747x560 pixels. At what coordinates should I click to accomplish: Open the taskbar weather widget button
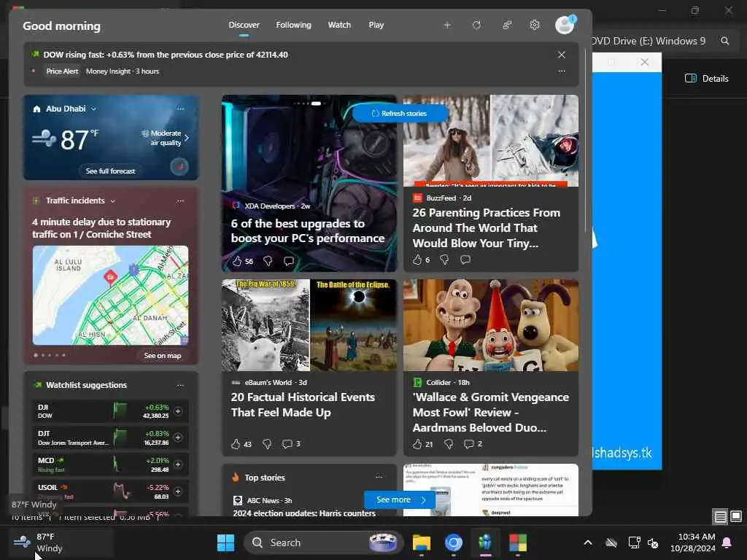(60, 542)
